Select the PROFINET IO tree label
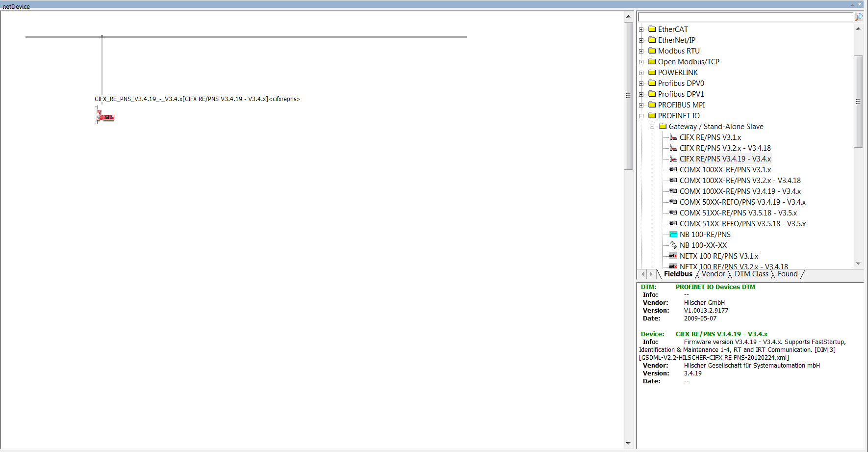The width and height of the screenshot is (868, 452). [679, 116]
